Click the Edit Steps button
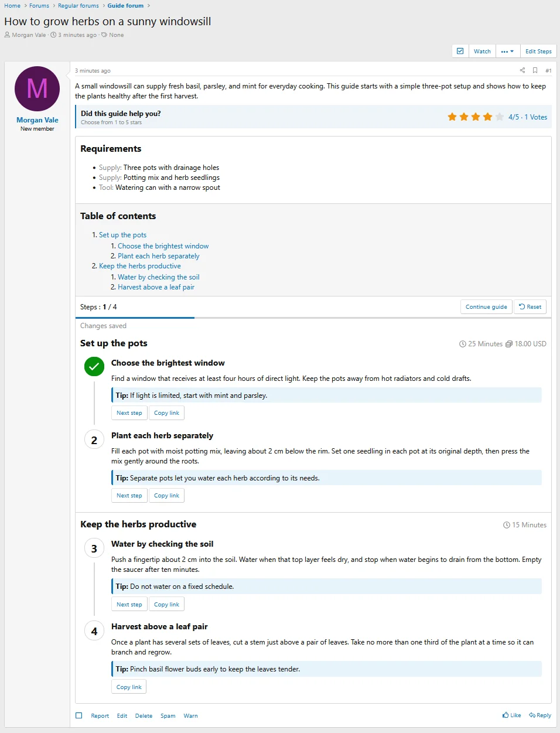Image resolution: width=560 pixels, height=733 pixels. pyautogui.click(x=538, y=51)
